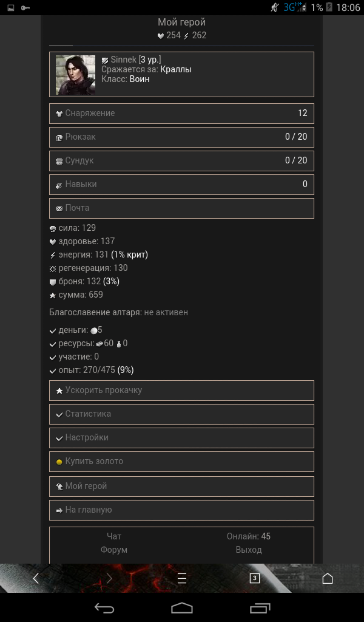Open the Чат link
Image resolution: width=364 pixels, height=622 pixels.
pyautogui.click(x=113, y=536)
